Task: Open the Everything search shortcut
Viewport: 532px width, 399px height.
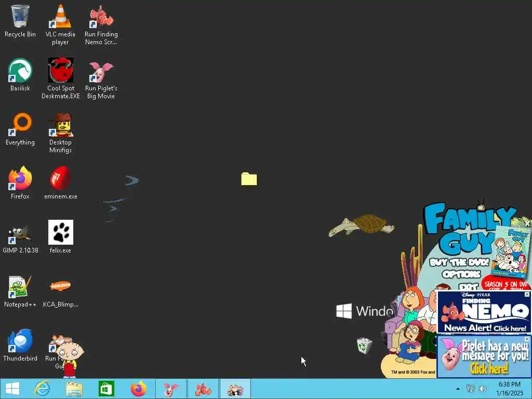Action: (20, 129)
